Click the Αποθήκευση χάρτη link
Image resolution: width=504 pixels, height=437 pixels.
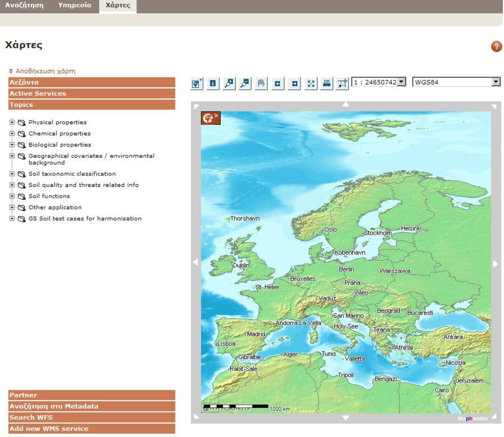tap(45, 71)
